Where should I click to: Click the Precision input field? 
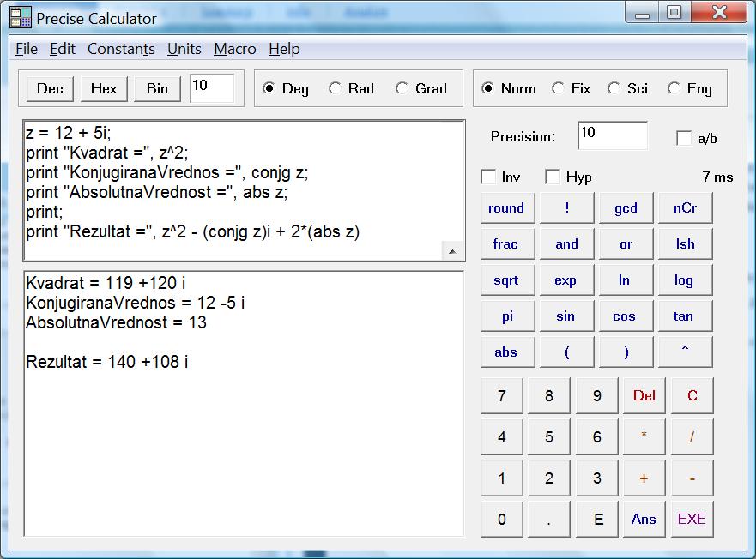[612, 135]
